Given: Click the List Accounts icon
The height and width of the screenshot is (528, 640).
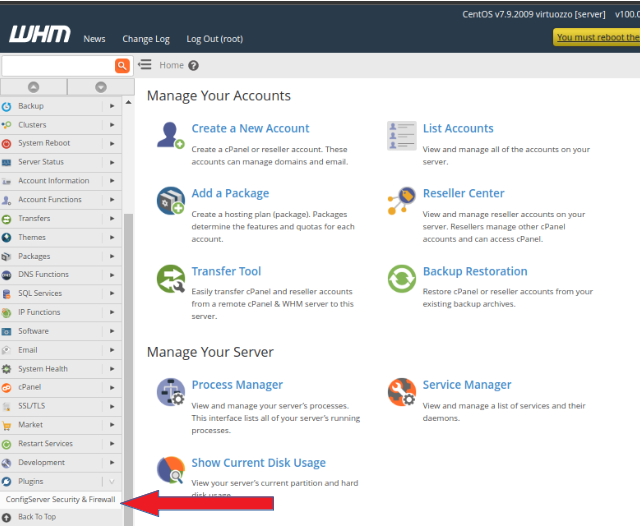Looking at the screenshot, I should click(402, 135).
